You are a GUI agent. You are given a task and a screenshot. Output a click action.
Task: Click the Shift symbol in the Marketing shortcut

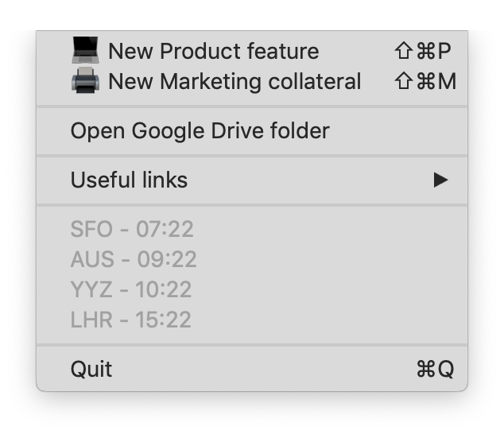[404, 81]
